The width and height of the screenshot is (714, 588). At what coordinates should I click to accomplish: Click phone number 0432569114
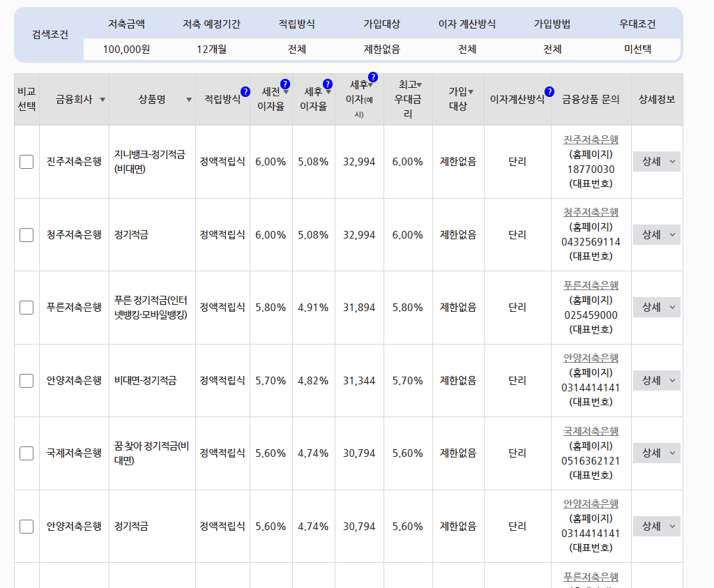pos(591,242)
